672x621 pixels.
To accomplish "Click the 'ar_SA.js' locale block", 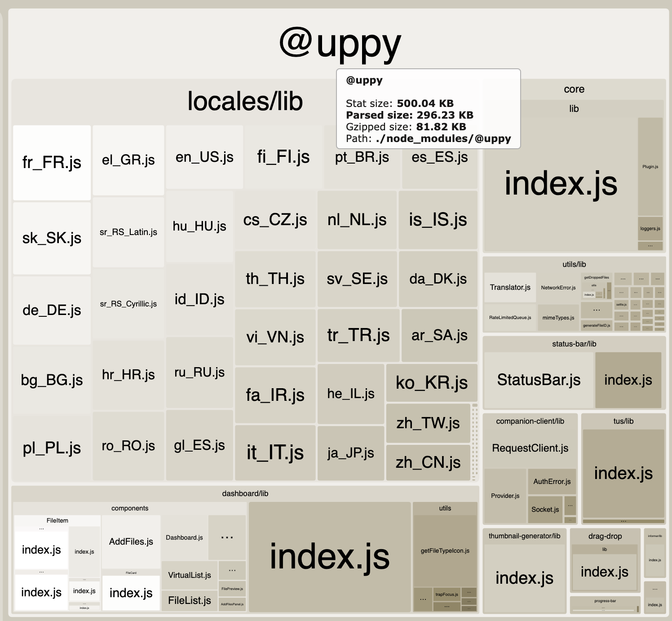I will [x=439, y=335].
